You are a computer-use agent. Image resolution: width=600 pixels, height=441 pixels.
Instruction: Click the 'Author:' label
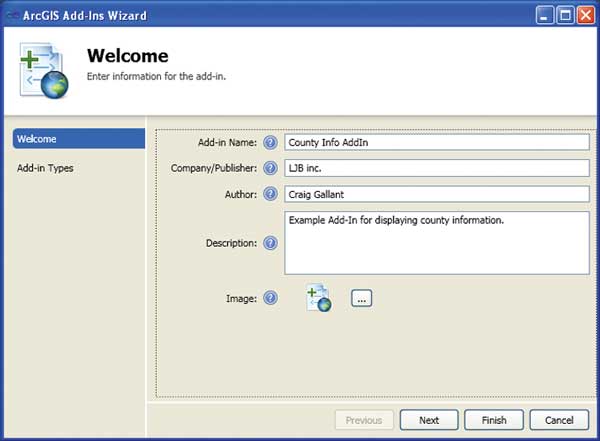pos(241,194)
